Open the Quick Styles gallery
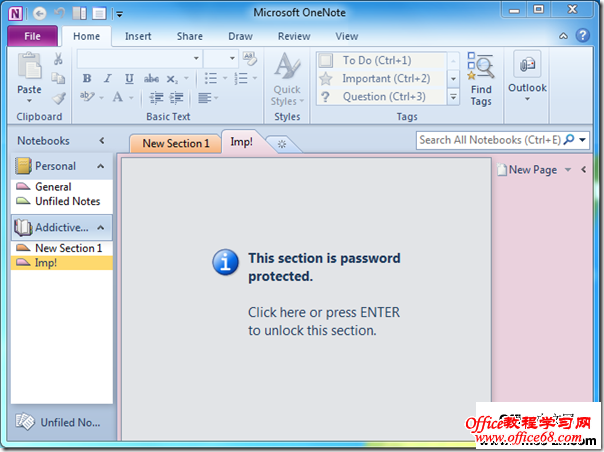The width and height of the screenshot is (604, 452). (287, 79)
